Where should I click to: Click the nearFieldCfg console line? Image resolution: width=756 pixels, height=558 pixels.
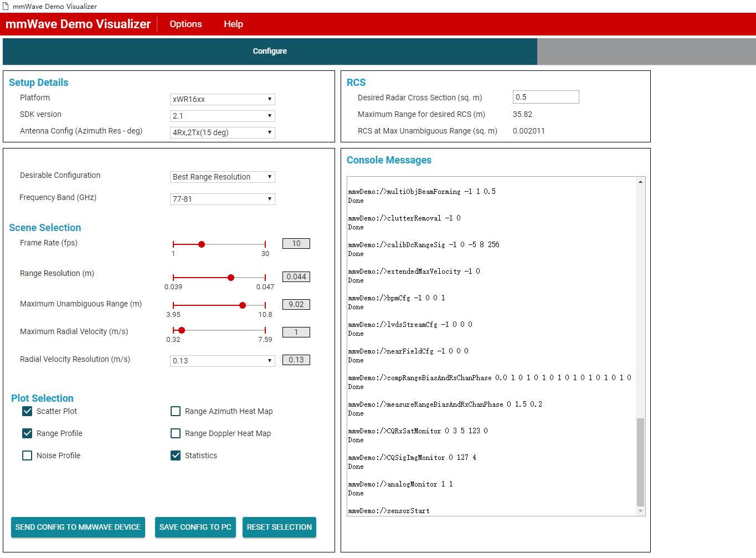click(x=408, y=351)
